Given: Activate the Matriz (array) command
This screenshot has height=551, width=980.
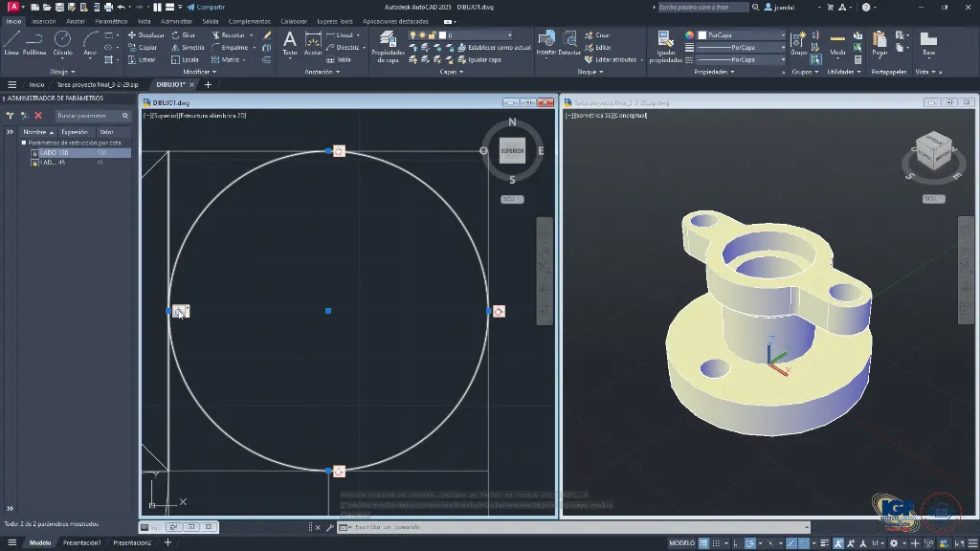Looking at the screenshot, I should (x=226, y=60).
